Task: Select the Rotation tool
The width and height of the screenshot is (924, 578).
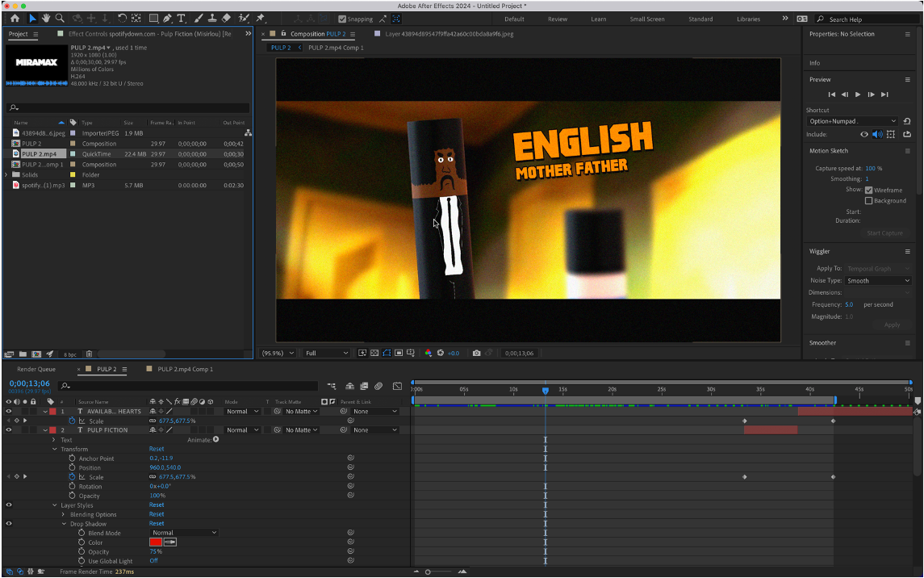Action: (x=122, y=19)
